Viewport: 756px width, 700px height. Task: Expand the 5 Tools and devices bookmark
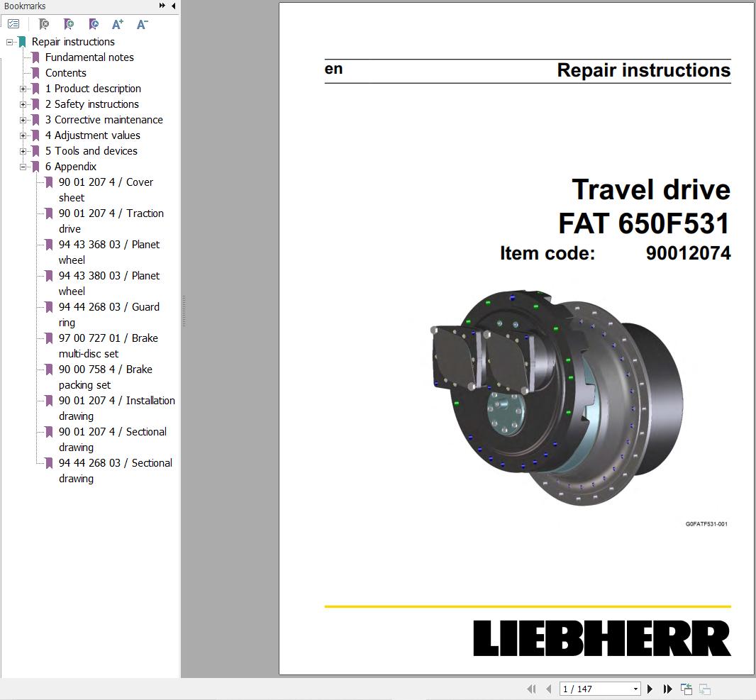tap(23, 151)
